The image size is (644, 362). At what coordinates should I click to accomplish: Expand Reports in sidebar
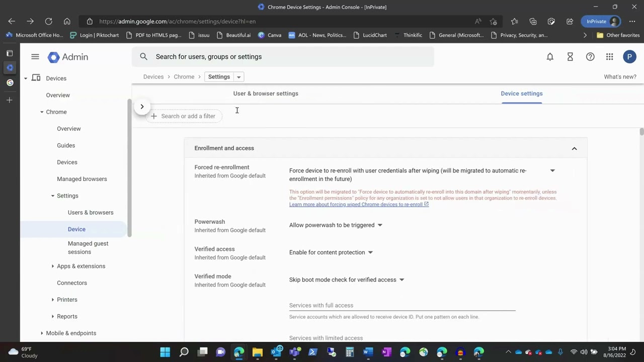(53, 316)
